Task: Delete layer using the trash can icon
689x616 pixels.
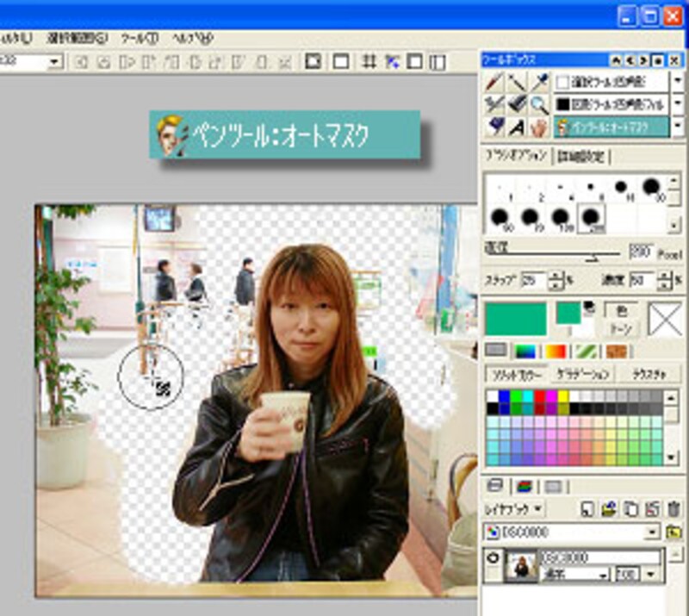Action: 673,509
